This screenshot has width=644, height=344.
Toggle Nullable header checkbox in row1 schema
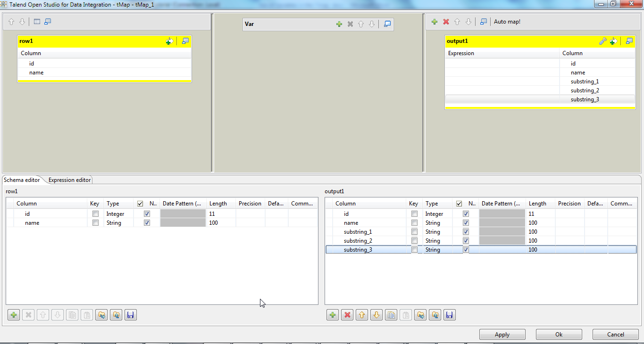point(140,204)
